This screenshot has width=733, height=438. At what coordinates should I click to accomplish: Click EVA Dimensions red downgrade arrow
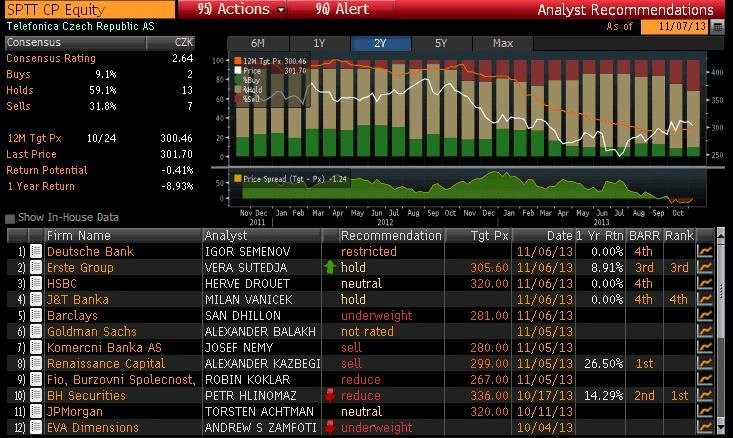[330, 427]
